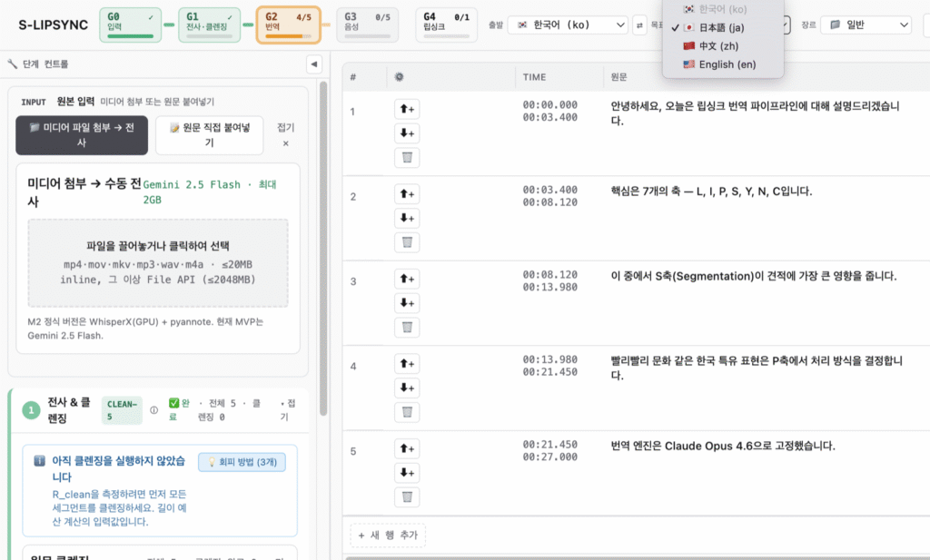The height and width of the screenshot is (560, 930).
Task: Click the green step 1 circle badge
Action: (31, 410)
